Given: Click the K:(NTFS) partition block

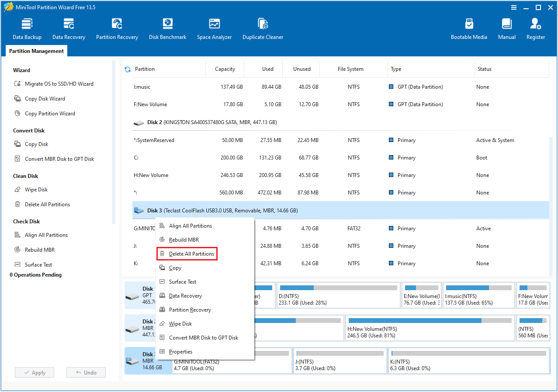Looking at the screenshot, I should [x=468, y=361].
